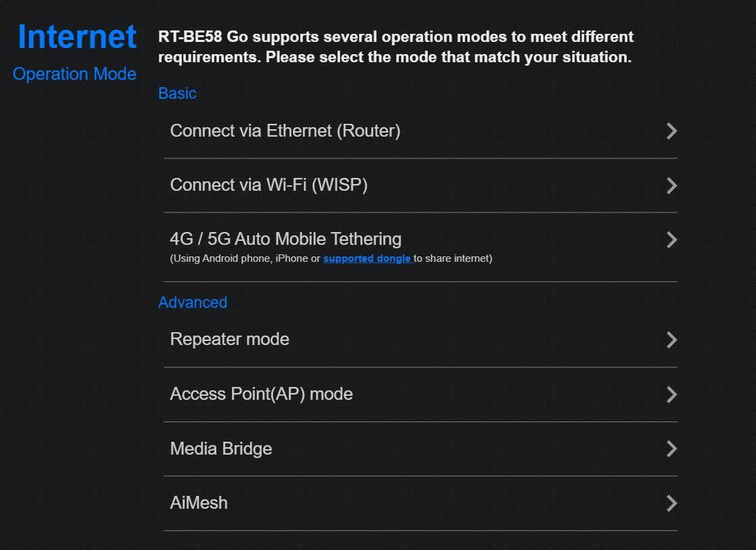Click the chevron next to Access Point(AP) mode

[x=671, y=394]
